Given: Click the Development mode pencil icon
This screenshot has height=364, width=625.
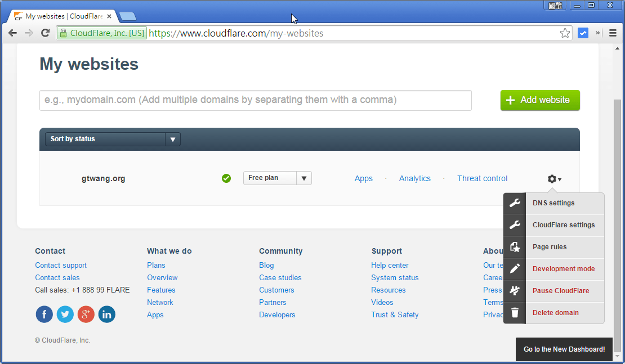Looking at the screenshot, I should coord(514,269).
